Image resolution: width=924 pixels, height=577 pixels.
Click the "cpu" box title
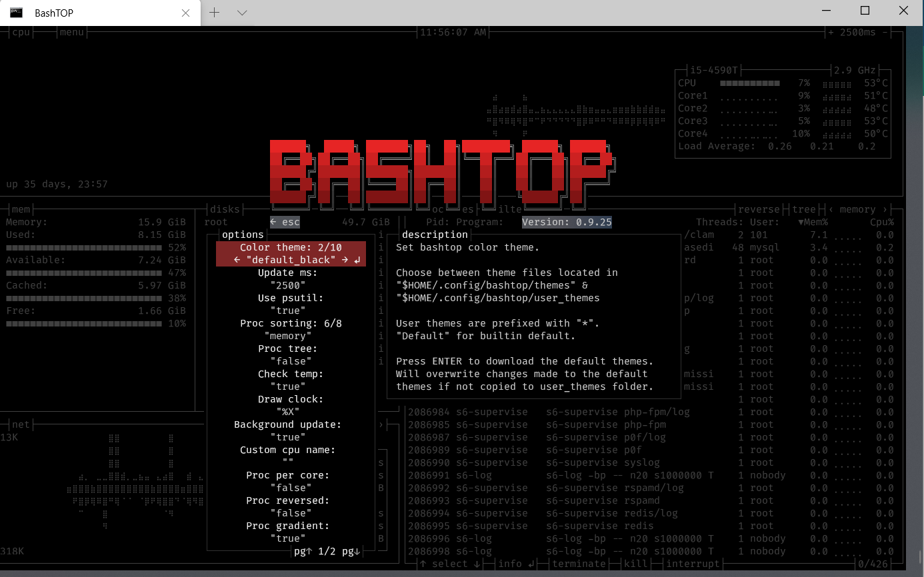[x=21, y=32]
